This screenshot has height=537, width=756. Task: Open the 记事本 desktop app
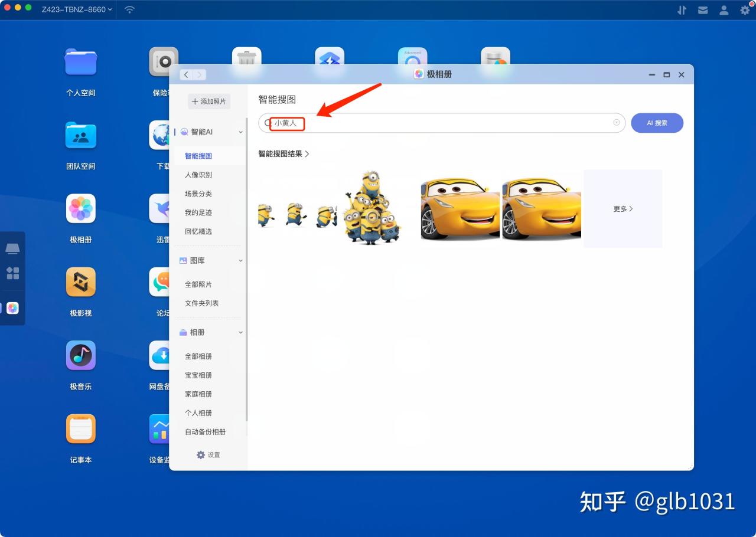(x=80, y=429)
